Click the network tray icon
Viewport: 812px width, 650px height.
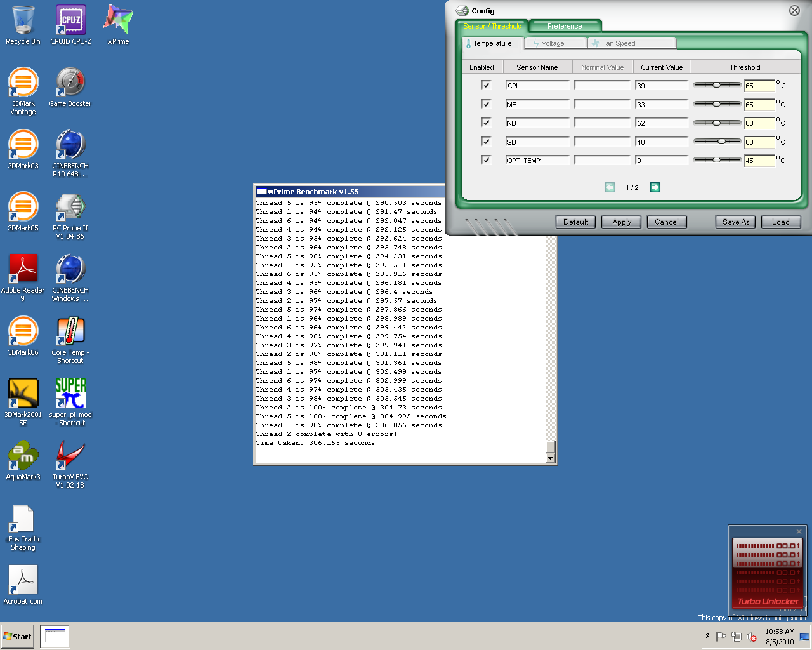tap(736, 637)
